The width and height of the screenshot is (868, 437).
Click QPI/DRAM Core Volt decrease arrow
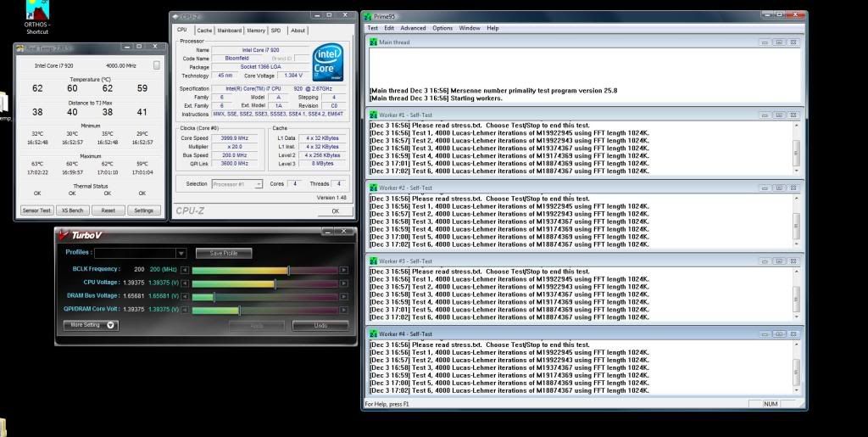(x=185, y=311)
